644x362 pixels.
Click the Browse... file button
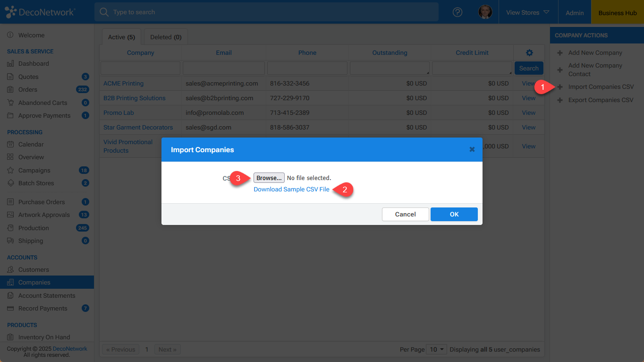[x=269, y=178]
